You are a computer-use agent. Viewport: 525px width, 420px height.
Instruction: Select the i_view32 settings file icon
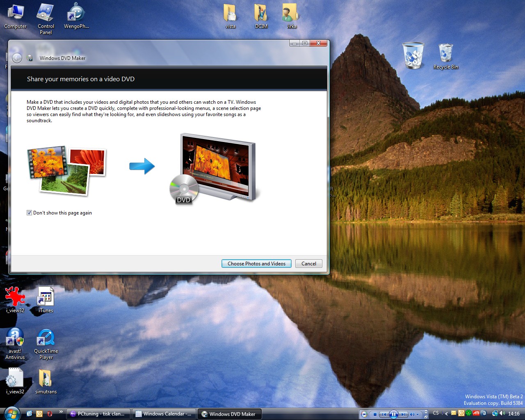15,381
